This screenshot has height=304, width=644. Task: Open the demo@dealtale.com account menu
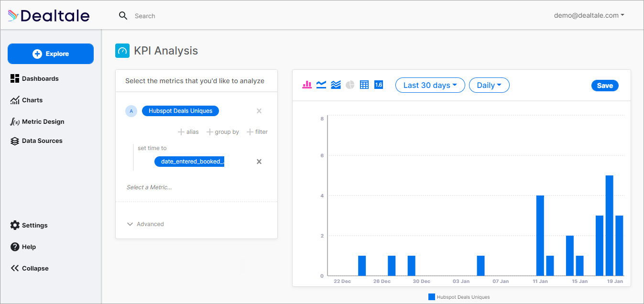click(589, 15)
